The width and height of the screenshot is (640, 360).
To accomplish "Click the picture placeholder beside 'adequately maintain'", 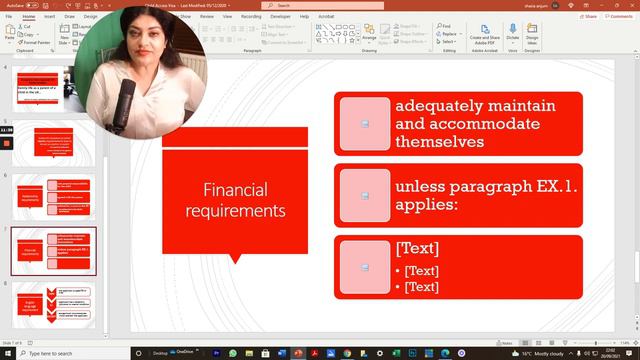I will click(365, 124).
